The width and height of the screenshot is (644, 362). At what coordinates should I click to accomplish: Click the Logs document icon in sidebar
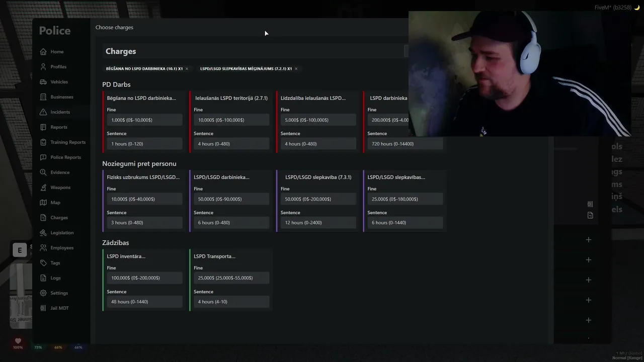pos(43,278)
